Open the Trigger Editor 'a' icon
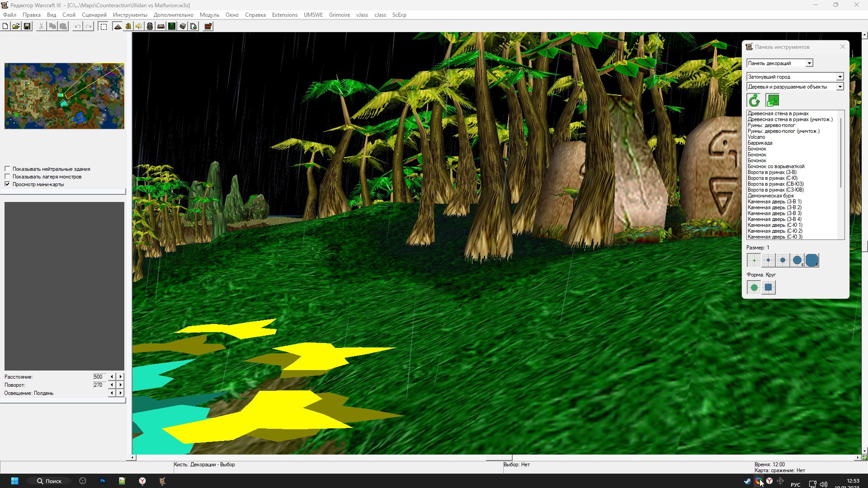 [128, 26]
